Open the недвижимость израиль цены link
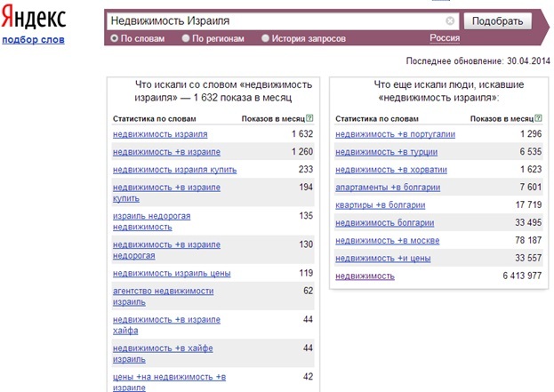The image size is (554, 392). [x=172, y=274]
